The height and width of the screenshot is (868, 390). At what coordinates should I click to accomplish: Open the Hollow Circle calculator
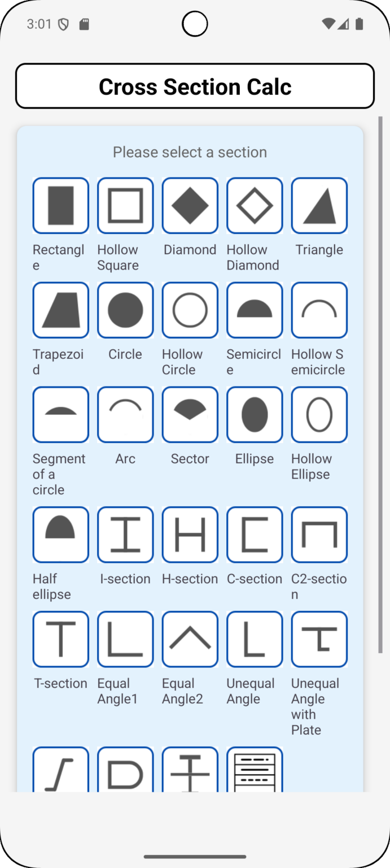click(x=190, y=310)
